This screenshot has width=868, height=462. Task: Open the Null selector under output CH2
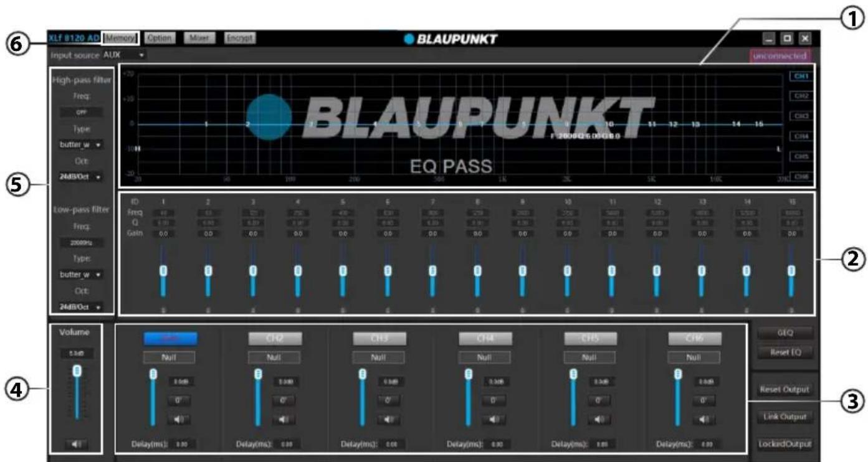274,357
